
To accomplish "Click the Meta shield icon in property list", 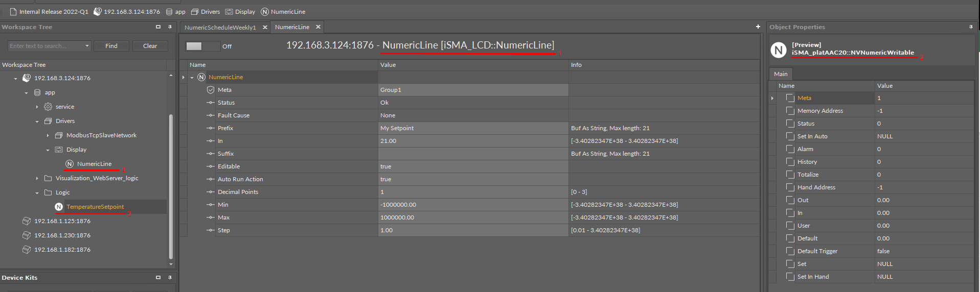I will point(211,90).
